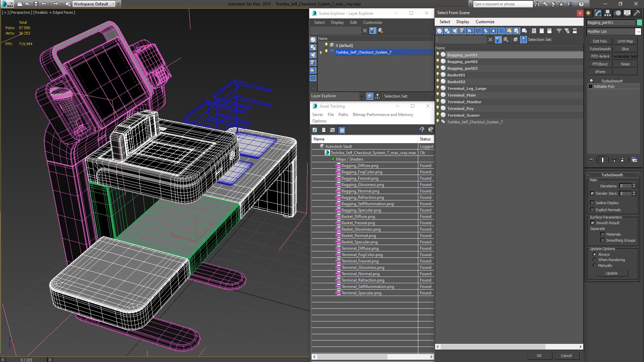Open the Modifier List dropdown
This screenshot has height=362, width=644.
click(x=638, y=32)
